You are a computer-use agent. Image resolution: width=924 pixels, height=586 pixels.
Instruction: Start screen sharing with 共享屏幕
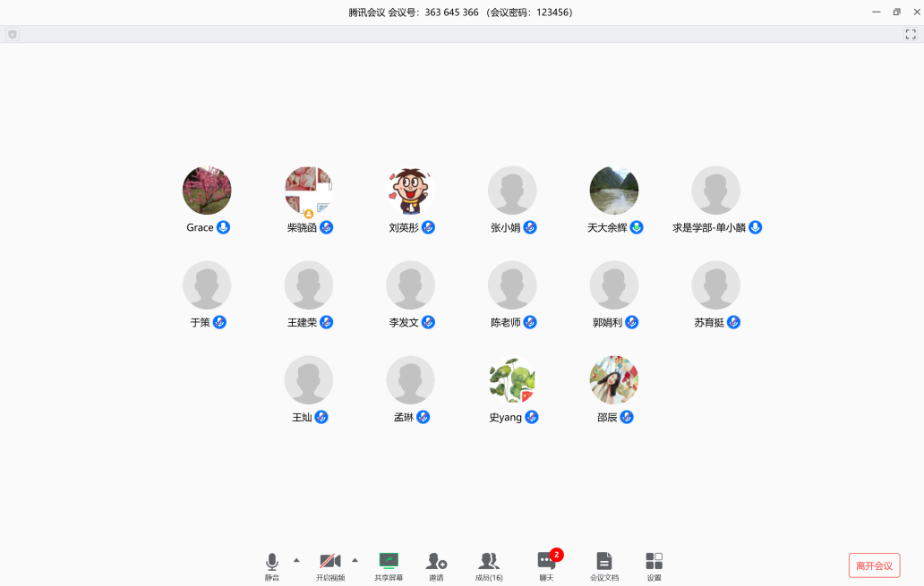coord(389,561)
